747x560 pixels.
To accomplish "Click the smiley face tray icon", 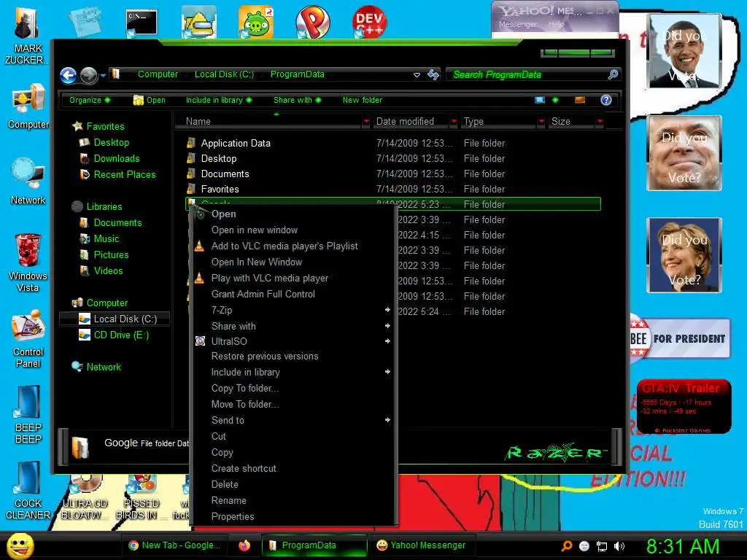I will coord(584,546).
